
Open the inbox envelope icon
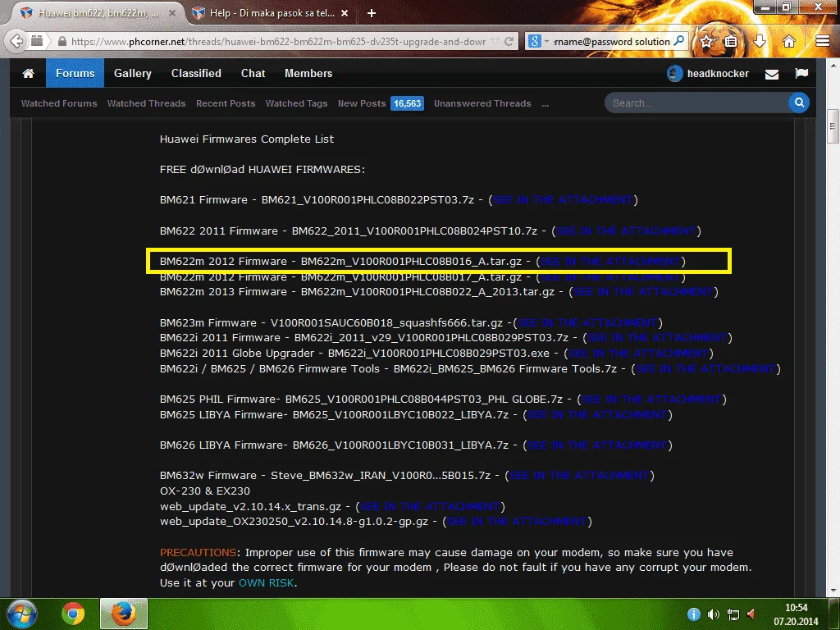(x=771, y=74)
